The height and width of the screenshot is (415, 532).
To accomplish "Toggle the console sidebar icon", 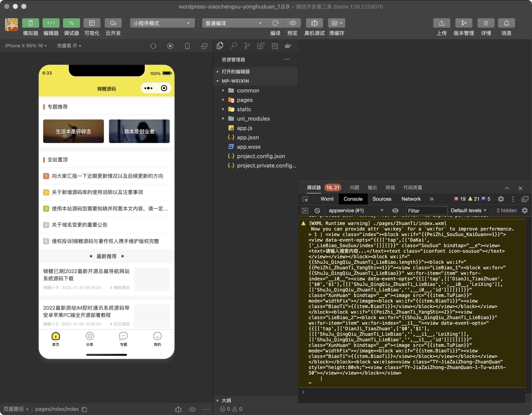I will click(305, 210).
